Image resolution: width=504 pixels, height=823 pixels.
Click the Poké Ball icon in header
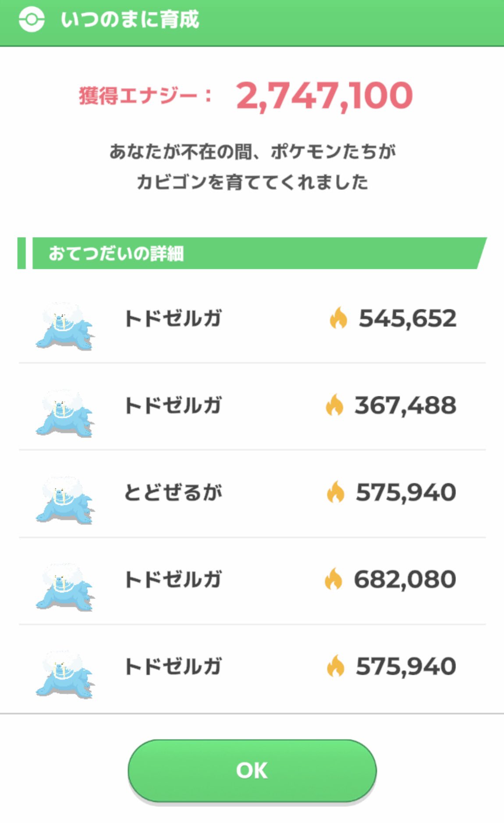click(32, 20)
